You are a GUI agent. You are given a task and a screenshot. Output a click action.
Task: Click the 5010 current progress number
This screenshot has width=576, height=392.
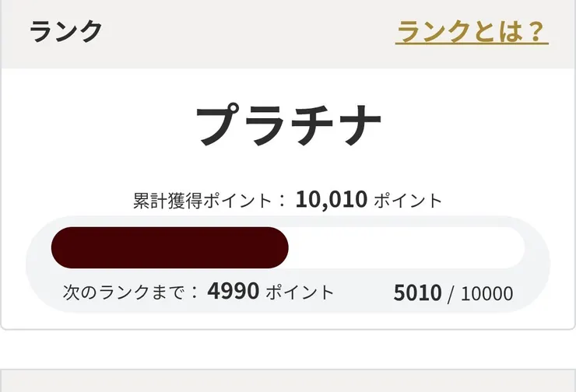pos(417,293)
